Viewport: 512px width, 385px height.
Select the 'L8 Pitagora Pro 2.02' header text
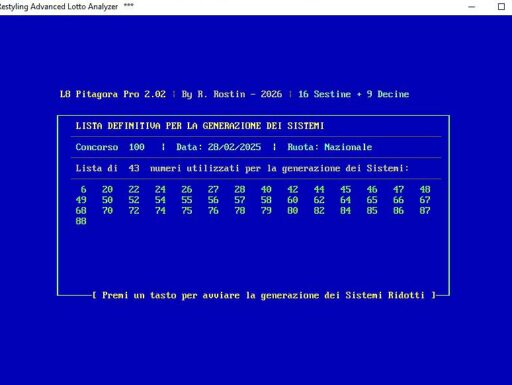point(113,94)
